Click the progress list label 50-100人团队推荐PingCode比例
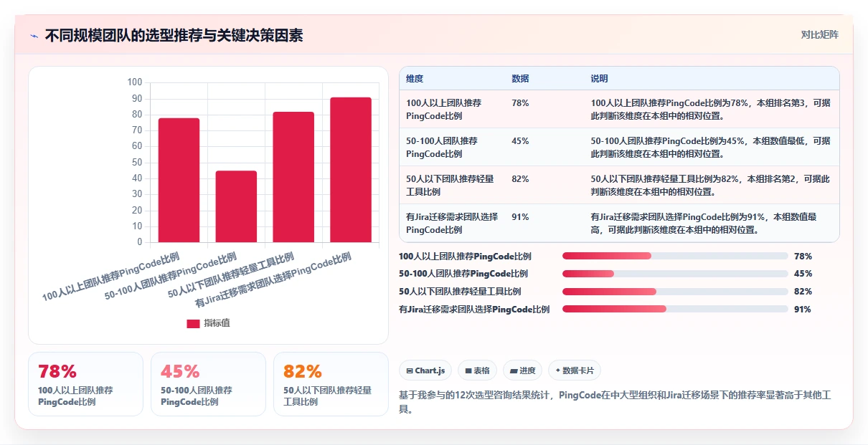 click(463, 274)
